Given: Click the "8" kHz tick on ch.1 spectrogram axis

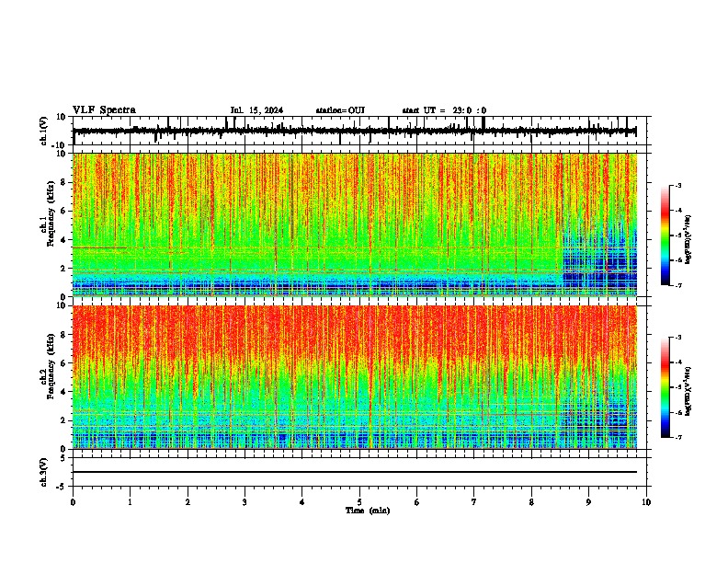Looking at the screenshot, I should pyautogui.click(x=64, y=182).
